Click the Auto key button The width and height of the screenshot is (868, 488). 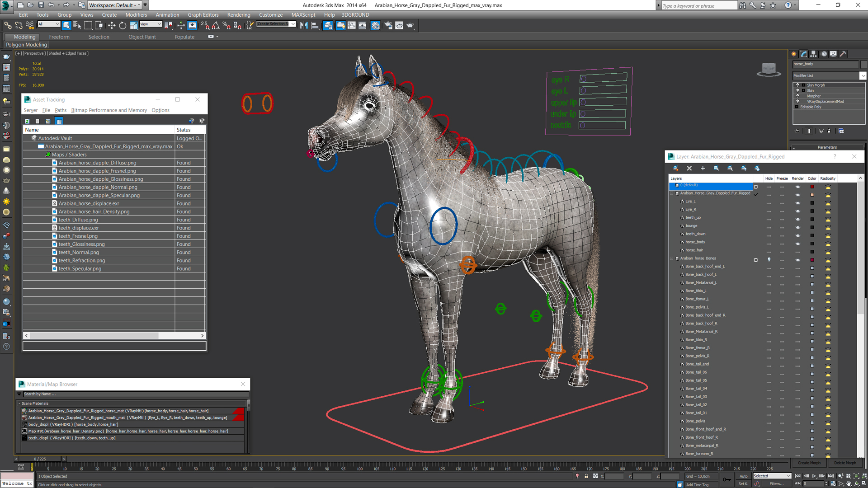743,476
